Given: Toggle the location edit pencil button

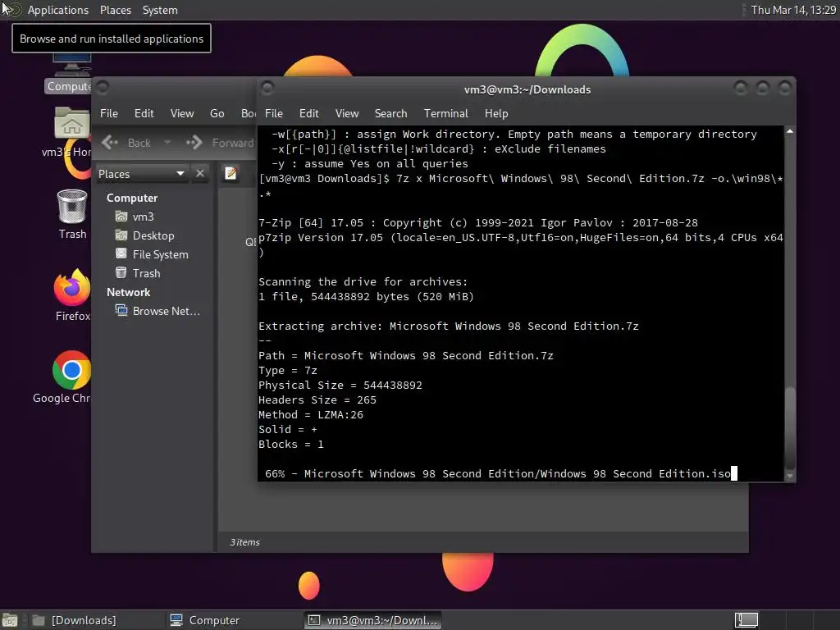Looking at the screenshot, I should click(231, 174).
